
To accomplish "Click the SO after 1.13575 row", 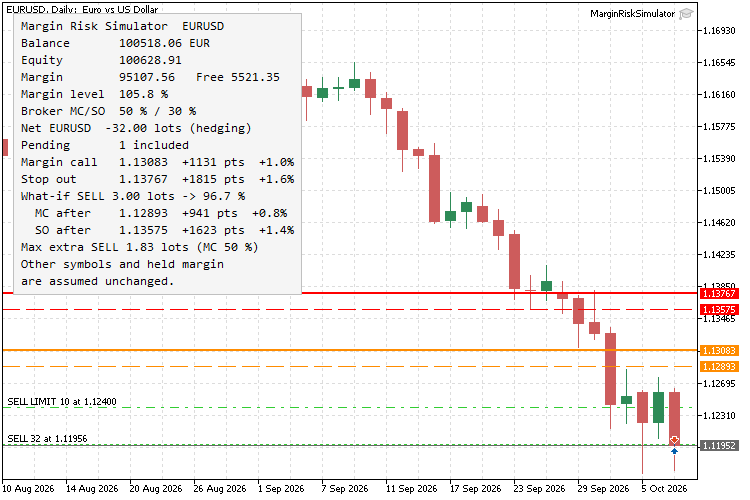I will tap(165, 230).
